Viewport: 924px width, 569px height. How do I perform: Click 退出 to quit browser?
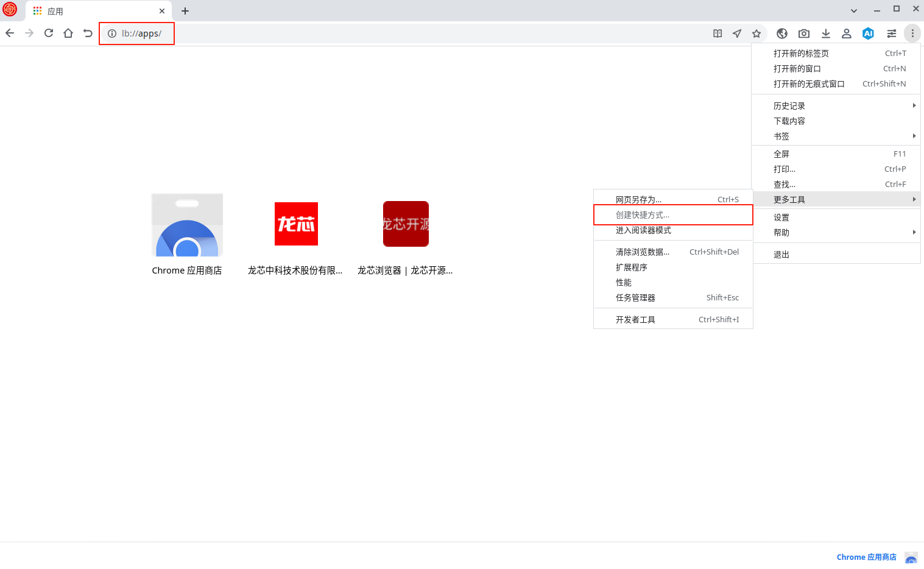pyautogui.click(x=837, y=255)
